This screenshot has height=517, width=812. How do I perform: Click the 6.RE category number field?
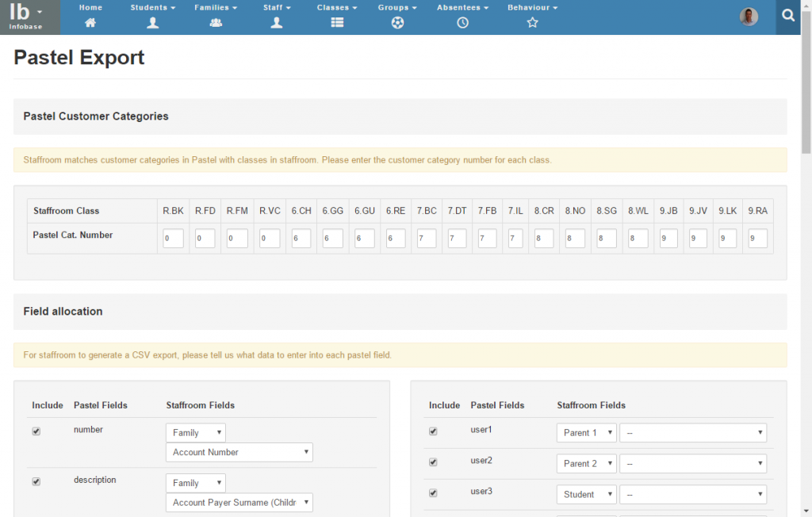(396, 239)
